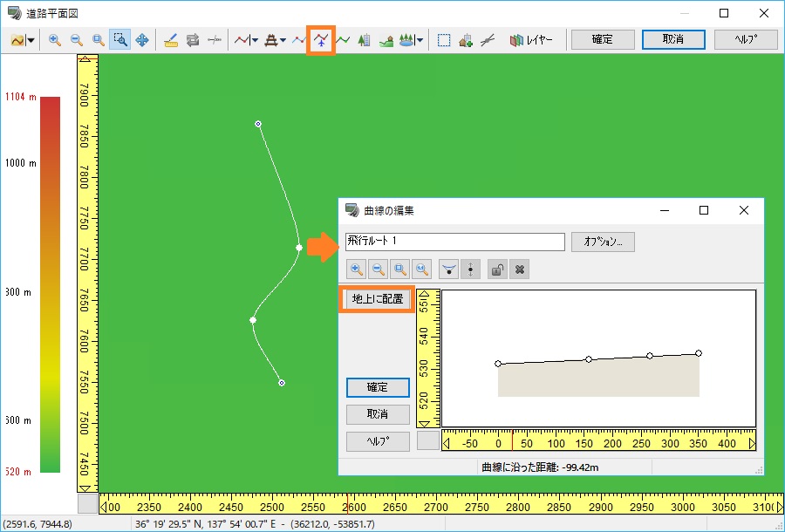Expand the railway tool dropdown arrow
This screenshot has height=532, width=785.
283,40
